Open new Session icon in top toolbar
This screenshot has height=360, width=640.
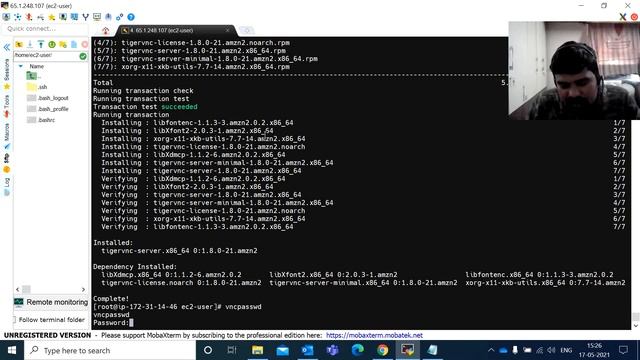(6, 17)
